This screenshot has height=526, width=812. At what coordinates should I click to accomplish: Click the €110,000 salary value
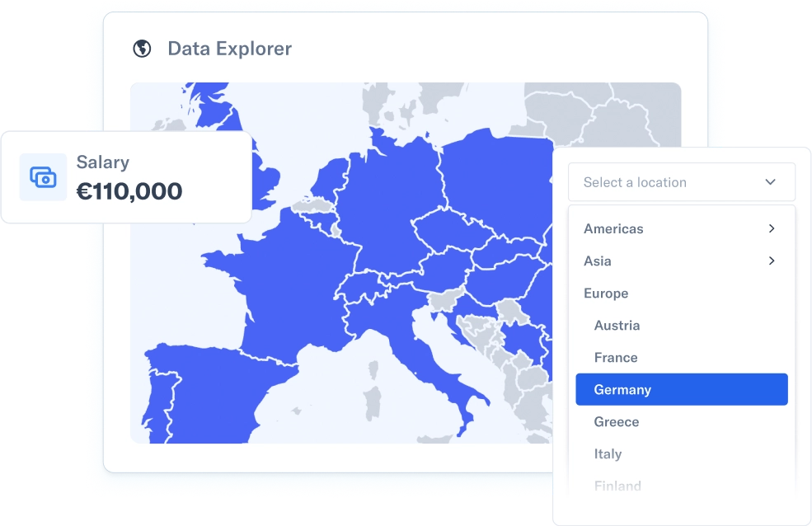tap(129, 191)
